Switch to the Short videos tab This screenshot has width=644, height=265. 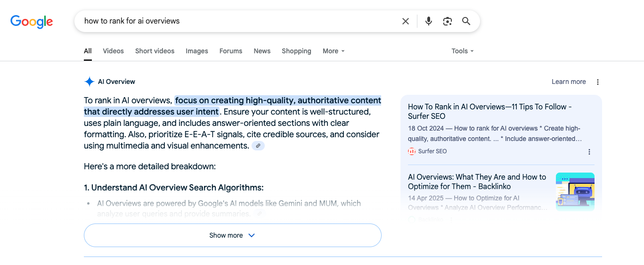point(155,51)
